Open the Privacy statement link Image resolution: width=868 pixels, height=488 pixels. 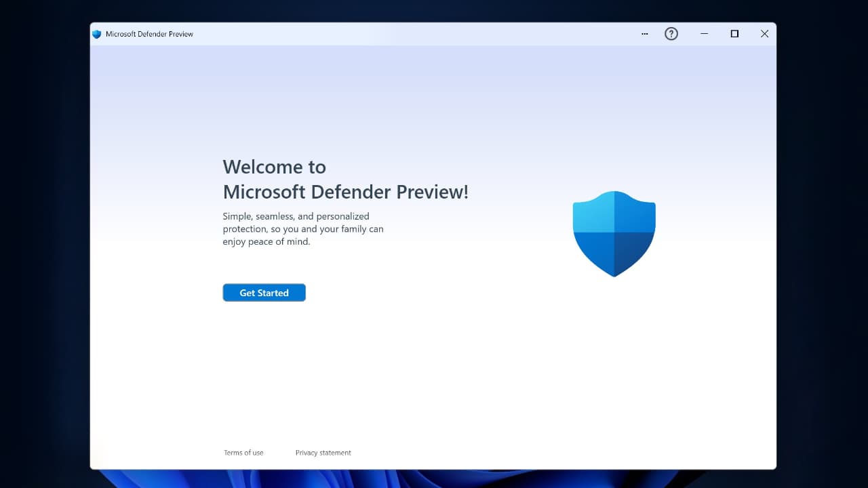click(x=323, y=453)
